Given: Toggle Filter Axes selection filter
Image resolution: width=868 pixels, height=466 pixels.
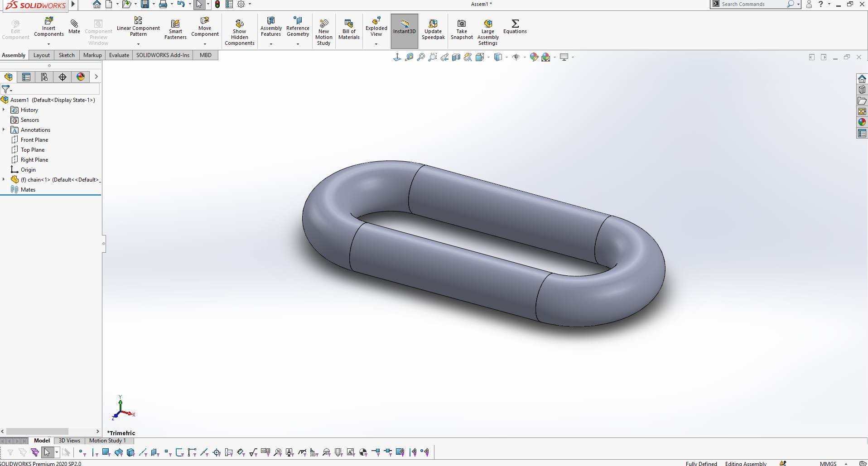Looking at the screenshot, I should pyautogui.click(x=143, y=452).
